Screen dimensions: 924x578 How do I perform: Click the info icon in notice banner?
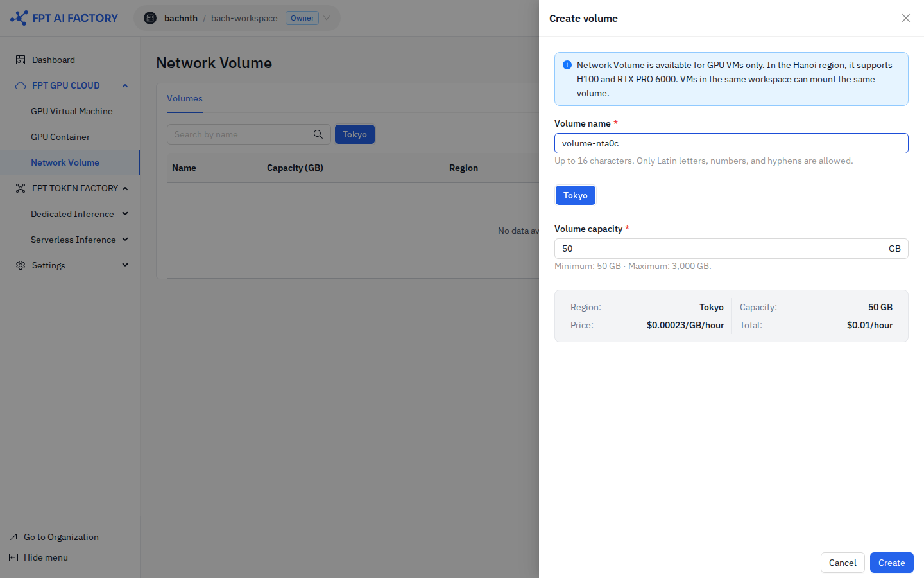(x=567, y=65)
